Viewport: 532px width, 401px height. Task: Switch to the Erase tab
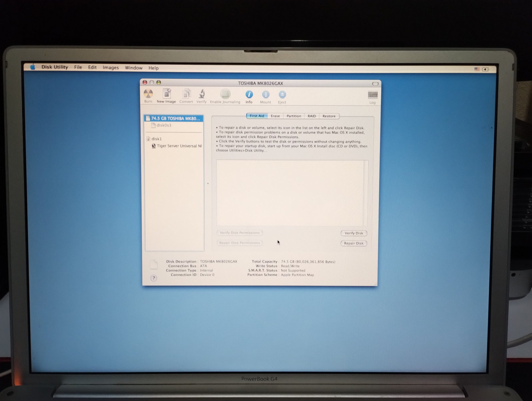(275, 116)
